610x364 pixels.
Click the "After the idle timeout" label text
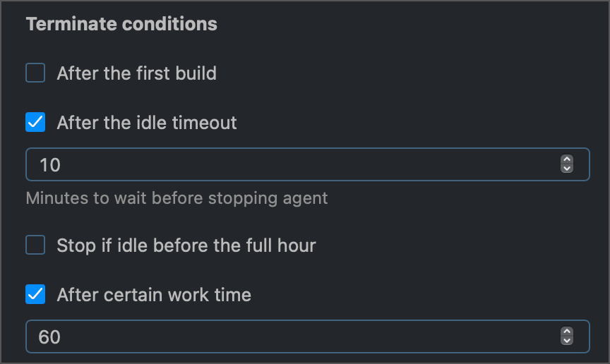147,122
